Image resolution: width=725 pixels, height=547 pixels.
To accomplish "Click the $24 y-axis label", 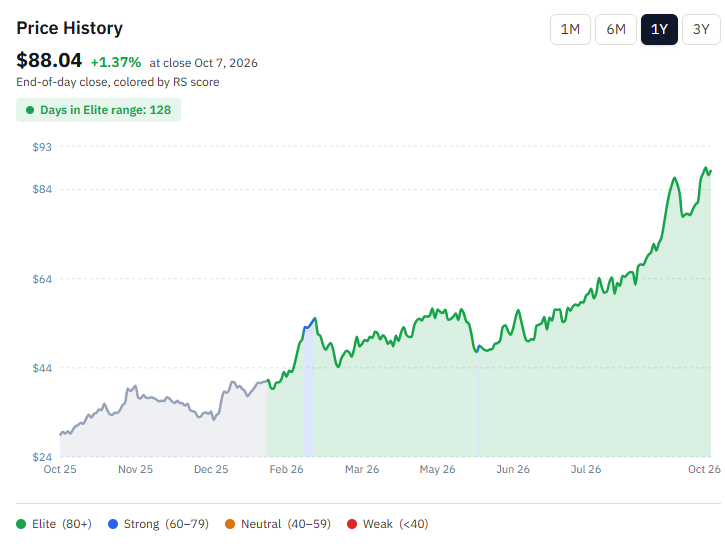I will click(42, 457).
